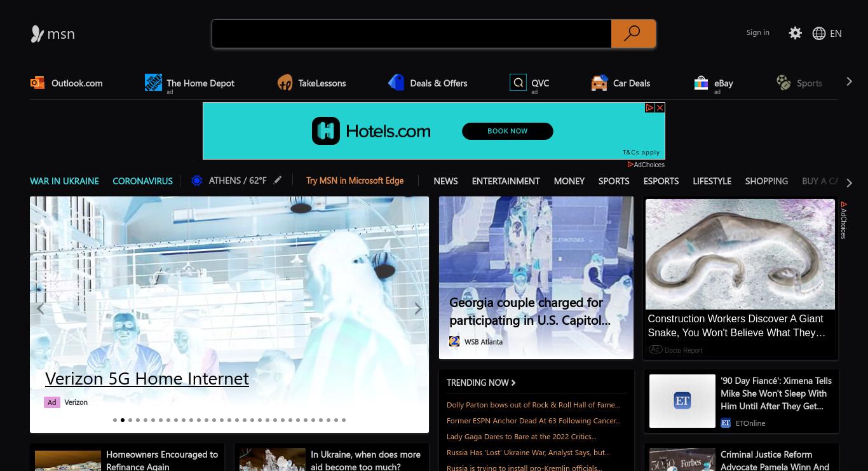This screenshot has width=868, height=471.
Task: Click the T&Cs apply text on ad
Action: 641,153
